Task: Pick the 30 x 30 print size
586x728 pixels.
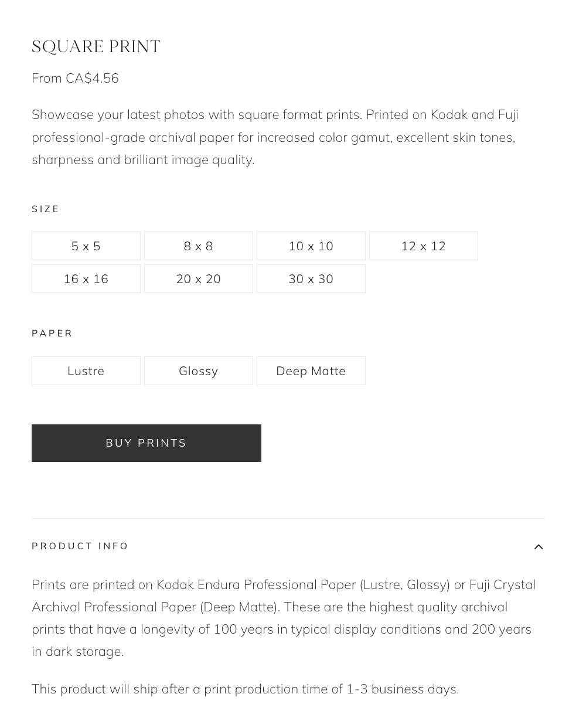Action: [x=311, y=279]
